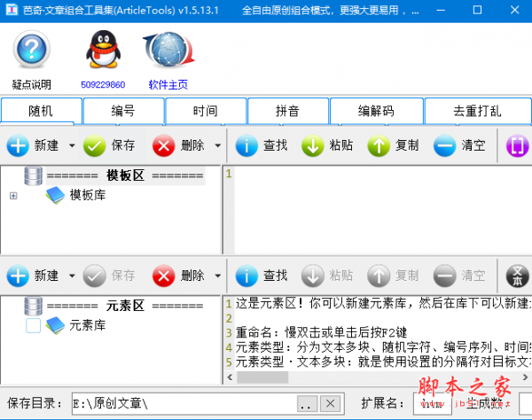Image resolution: width=532 pixels, height=420 pixels.
Task: Click 新建 plus icon in element toolbar
Action: pos(18,276)
